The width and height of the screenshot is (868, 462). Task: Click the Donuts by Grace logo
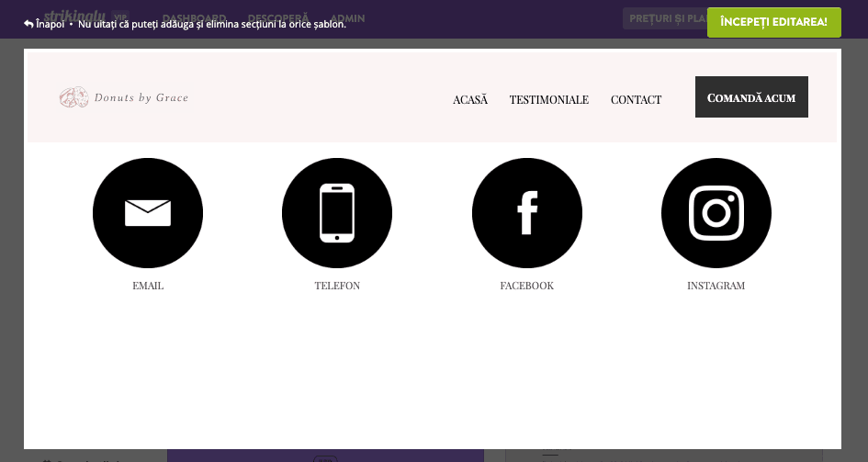tap(124, 97)
